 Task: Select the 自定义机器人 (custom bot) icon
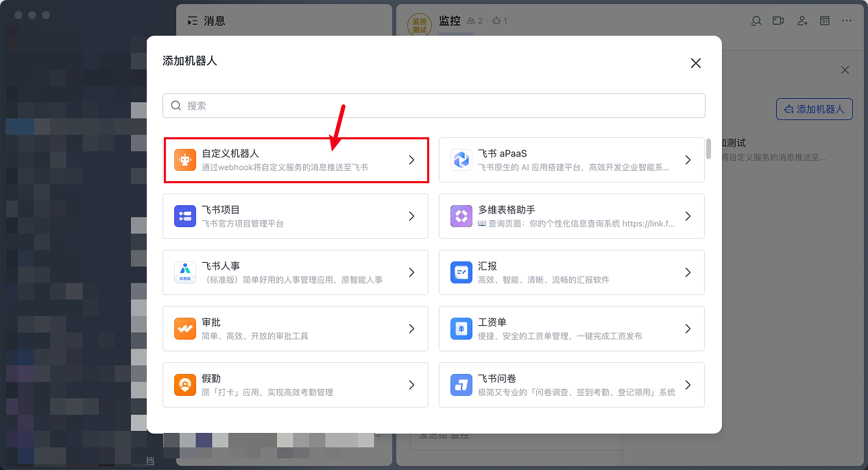[184, 160]
